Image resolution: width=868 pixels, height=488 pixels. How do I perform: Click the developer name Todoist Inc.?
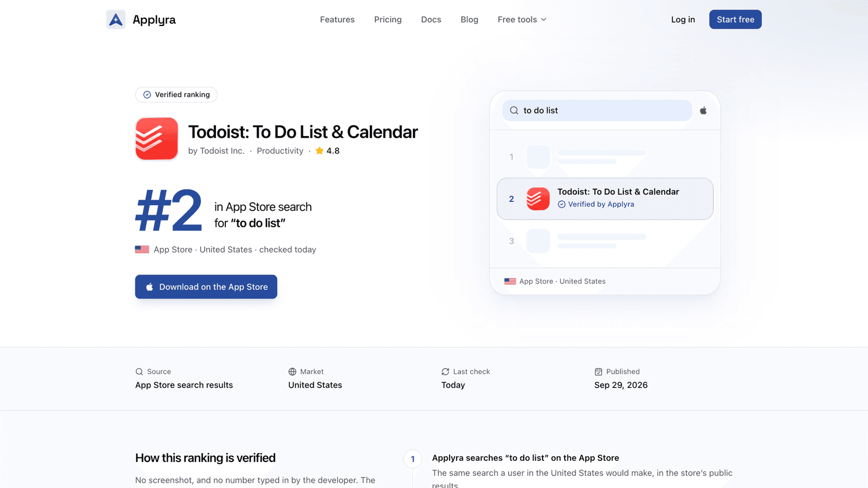(x=222, y=150)
